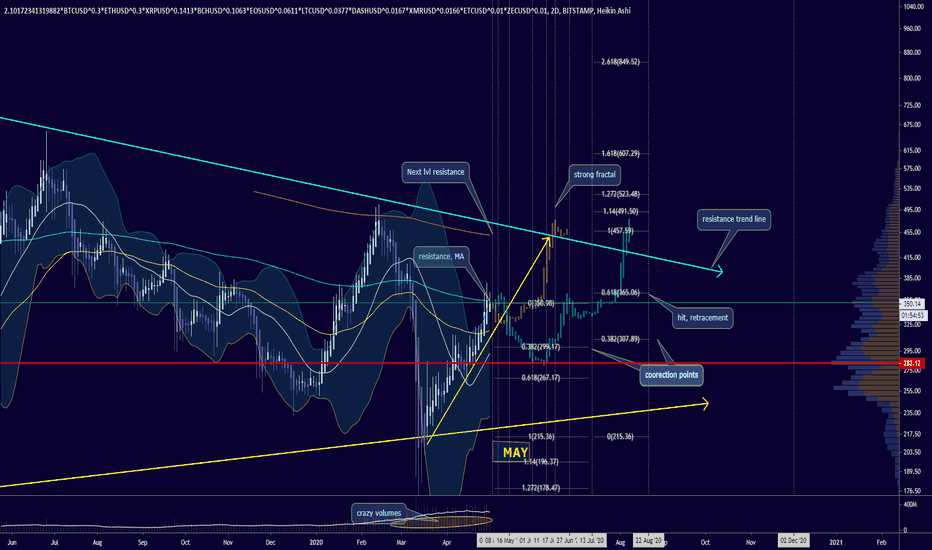Click the Sep label on time axis
The image size is (932, 550).
(x=142, y=542)
